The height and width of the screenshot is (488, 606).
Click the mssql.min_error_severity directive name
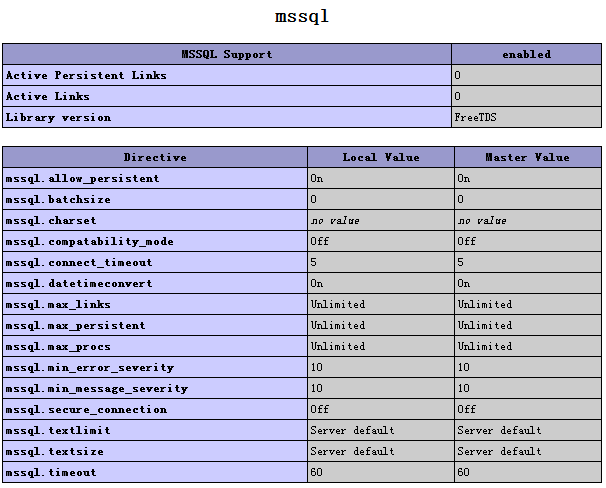(90, 367)
